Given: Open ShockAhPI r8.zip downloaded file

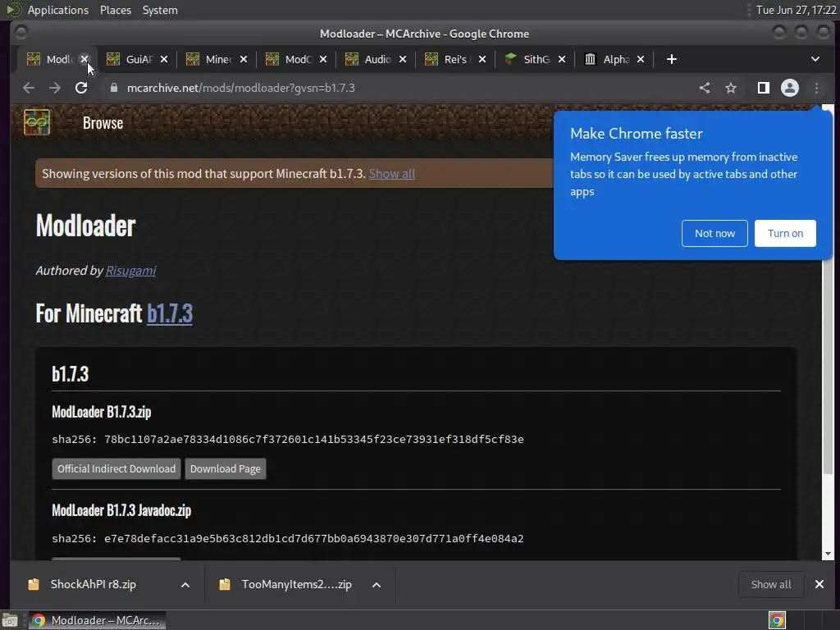Looking at the screenshot, I should [94, 584].
